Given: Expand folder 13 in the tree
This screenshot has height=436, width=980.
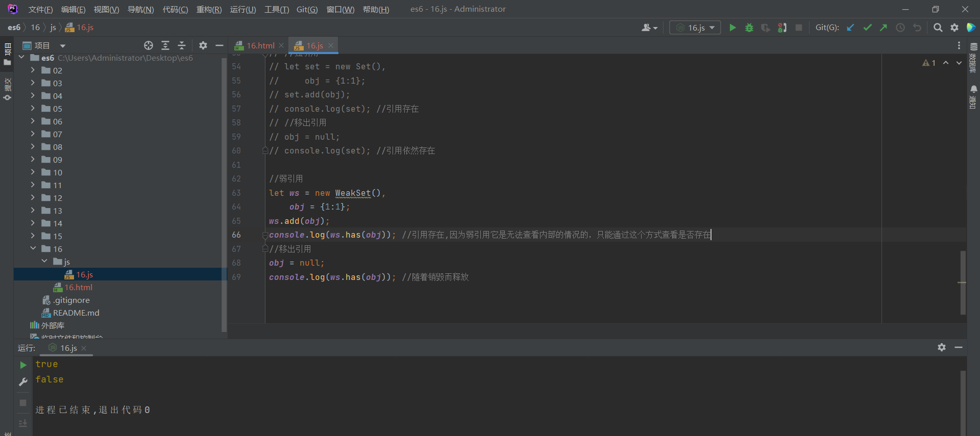Looking at the screenshot, I should pos(33,210).
